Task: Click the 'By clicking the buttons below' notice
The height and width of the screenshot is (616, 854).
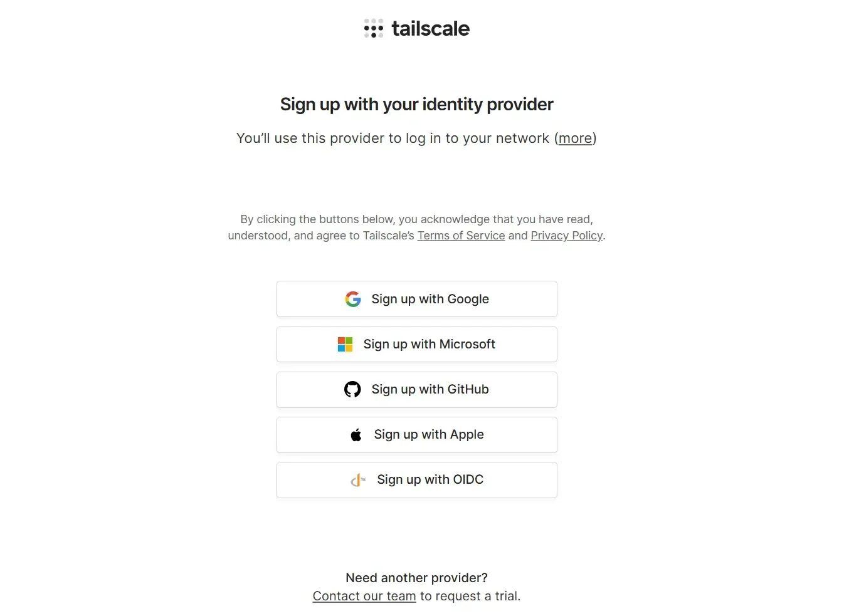Action: [416, 219]
